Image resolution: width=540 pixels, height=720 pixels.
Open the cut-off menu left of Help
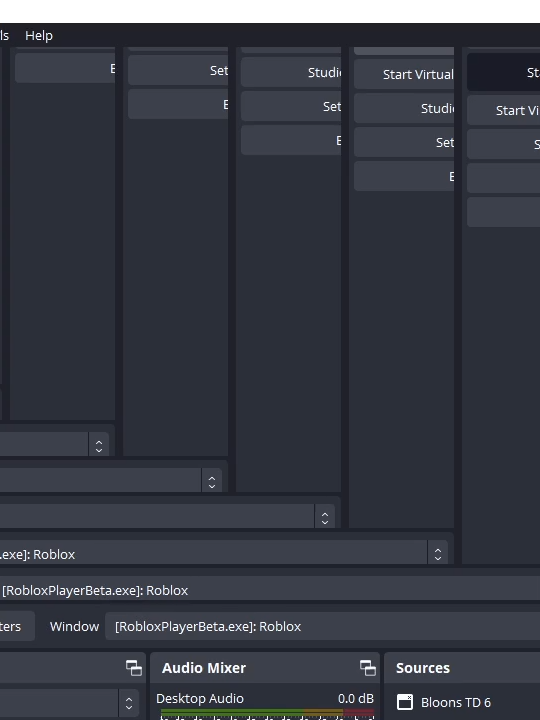4,35
